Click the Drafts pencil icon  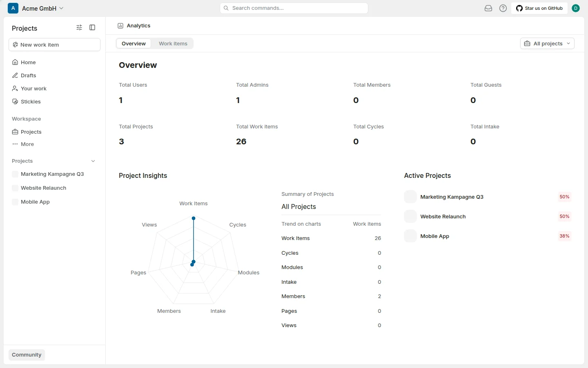(15, 75)
